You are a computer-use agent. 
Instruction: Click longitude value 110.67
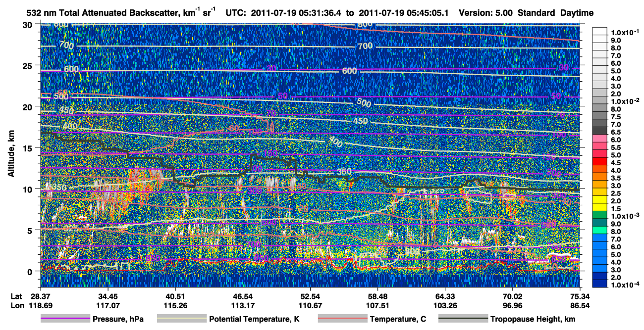310,306
